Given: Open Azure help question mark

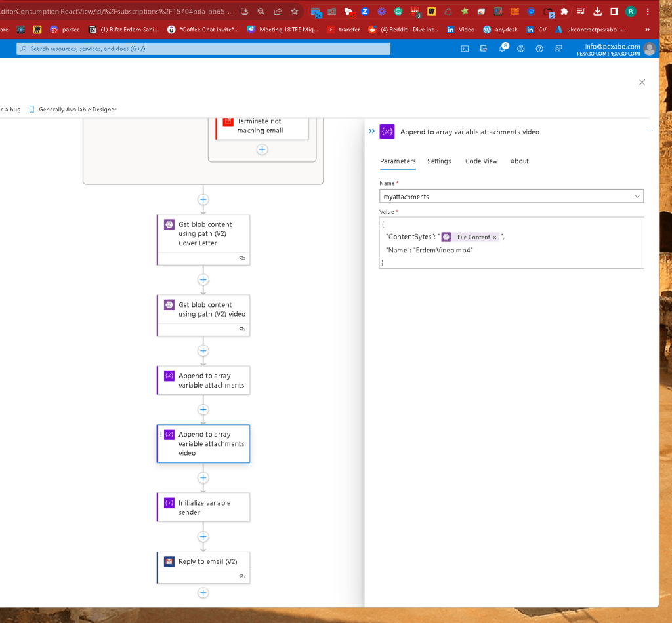Looking at the screenshot, I should [x=539, y=49].
